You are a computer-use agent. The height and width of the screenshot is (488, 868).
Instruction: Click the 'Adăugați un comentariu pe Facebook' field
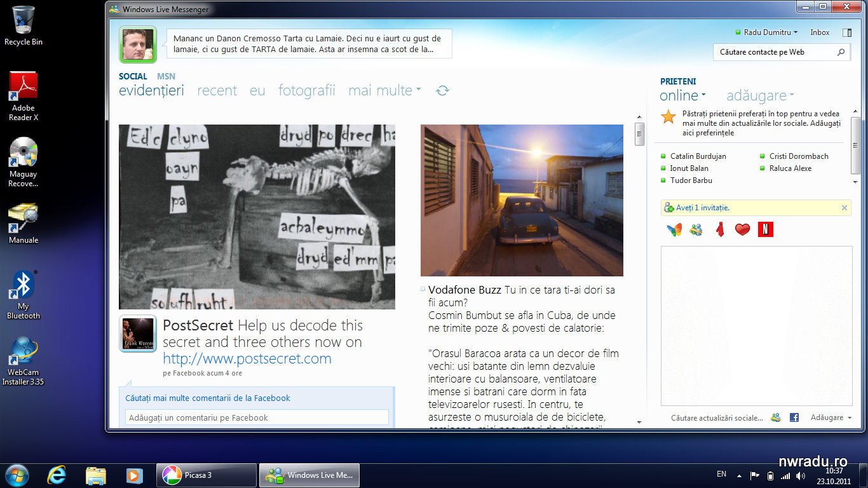pos(257,417)
